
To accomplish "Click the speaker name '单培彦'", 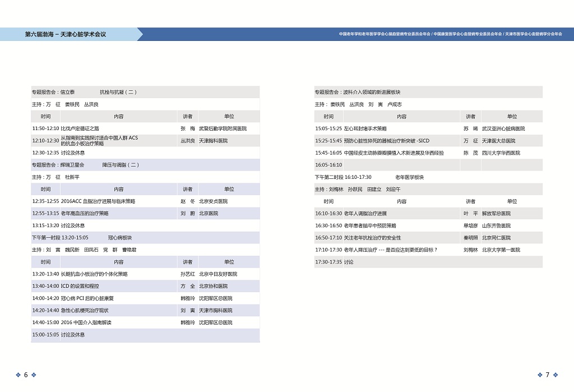I will click(471, 225).
